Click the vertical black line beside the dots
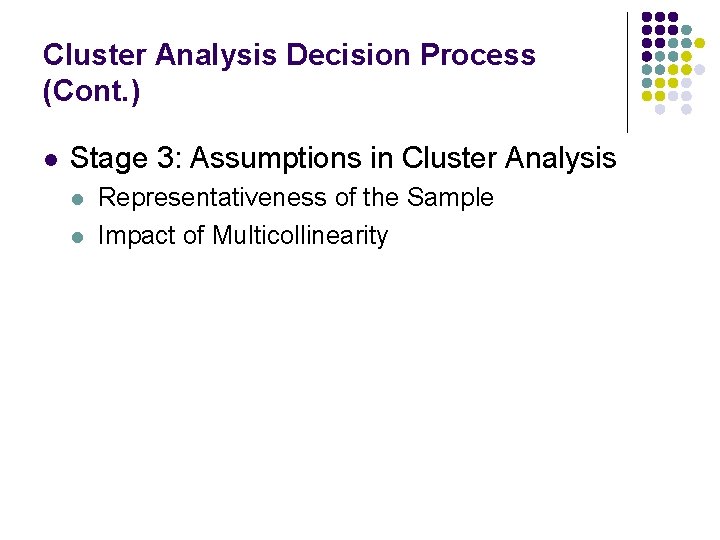 [x=627, y=70]
